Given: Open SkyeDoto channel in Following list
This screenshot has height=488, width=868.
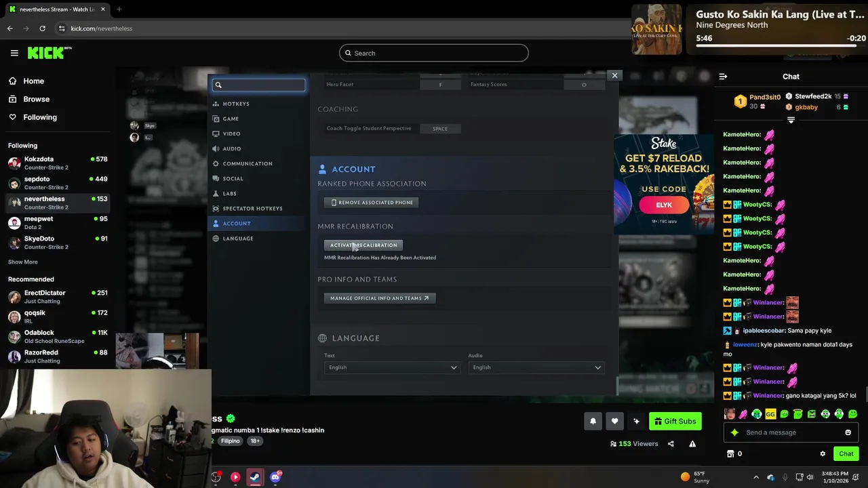Looking at the screenshot, I should click(58, 242).
